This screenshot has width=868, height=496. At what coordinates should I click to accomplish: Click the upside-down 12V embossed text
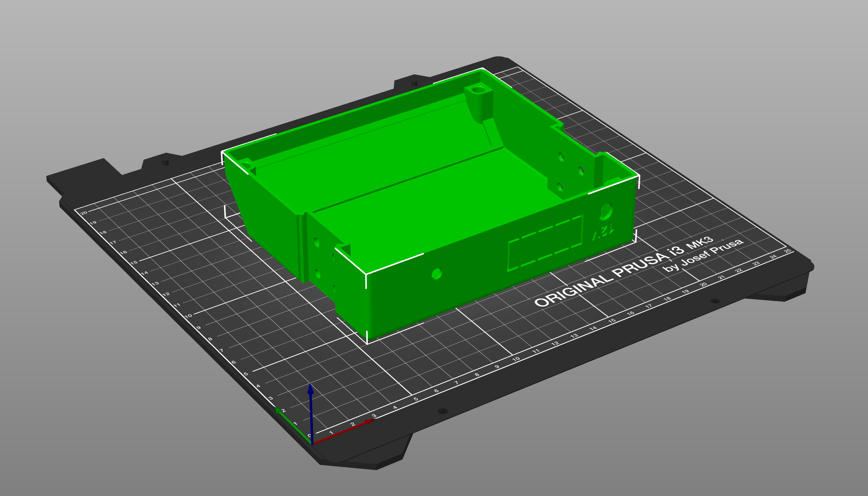click(x=603, y=232)
